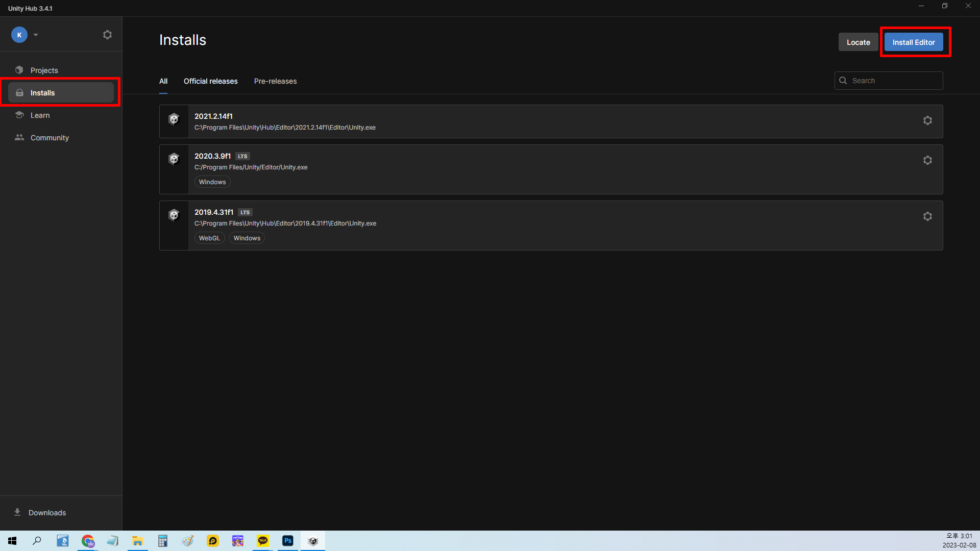
Task: Click the 2019.4.31f1 install path
Action: (x=285, y=223)
